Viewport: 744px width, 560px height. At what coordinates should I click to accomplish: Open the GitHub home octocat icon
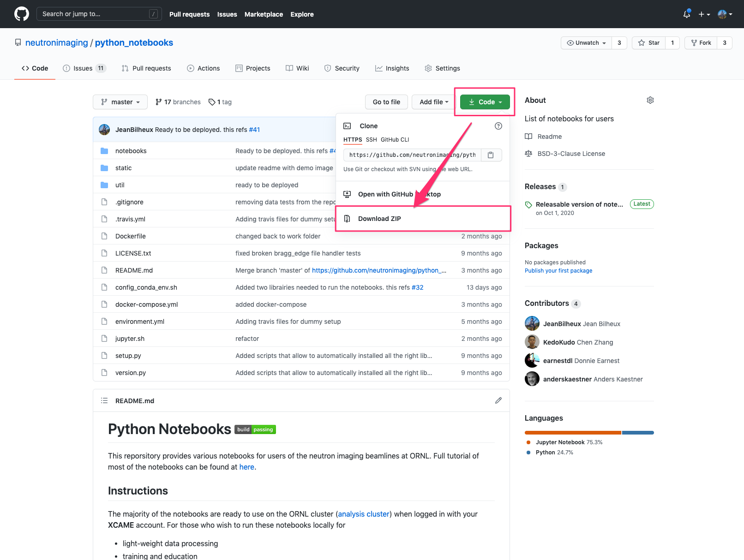pyautogui.click(x=21, y=14)
